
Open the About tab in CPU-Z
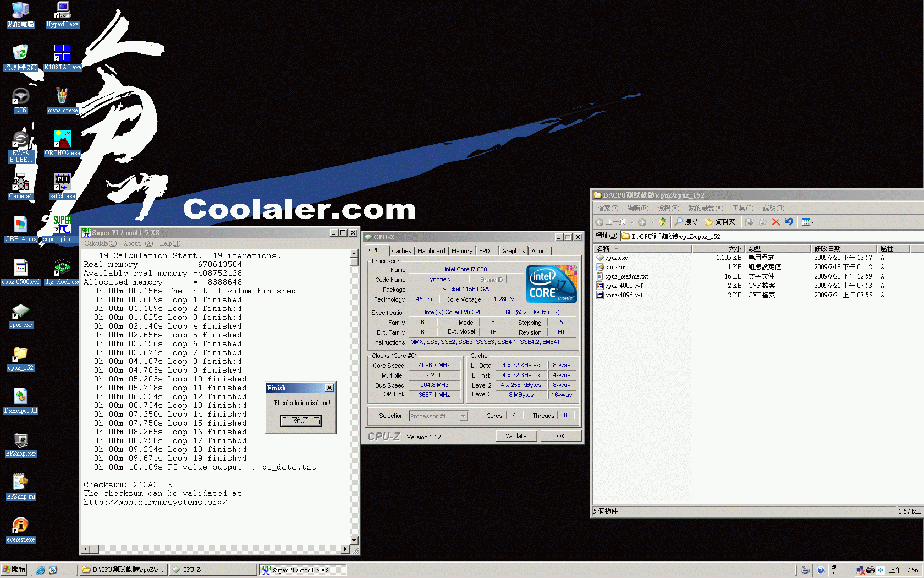(540, 251)
